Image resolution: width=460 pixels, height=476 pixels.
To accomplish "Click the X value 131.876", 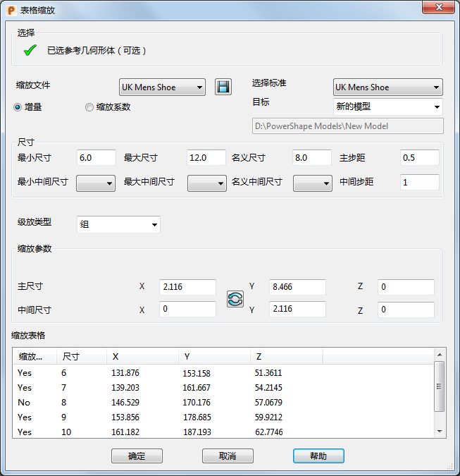I will [x=125, y=373].
